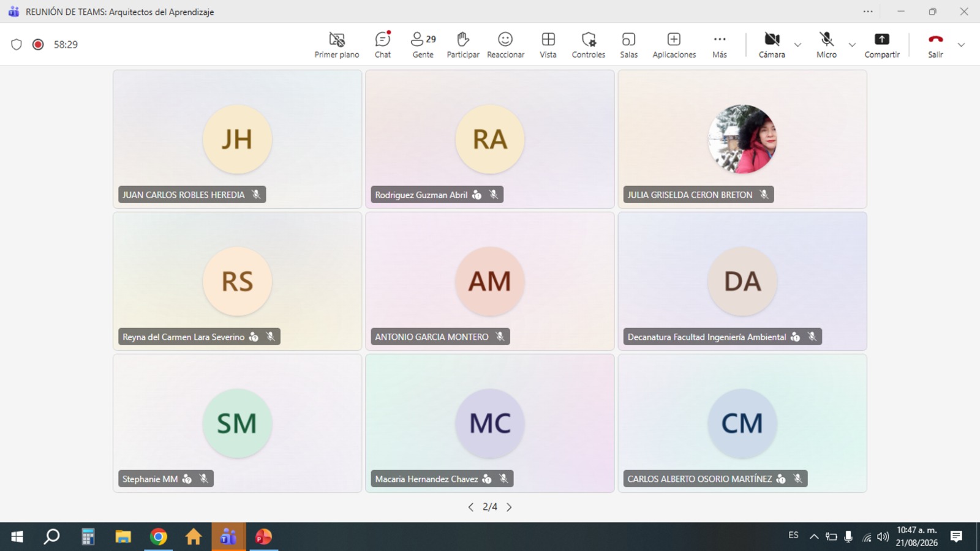The height and width of the screenshot is (551, 980).
Task: Click the Controles icon
Action: [x=589, y=45]
